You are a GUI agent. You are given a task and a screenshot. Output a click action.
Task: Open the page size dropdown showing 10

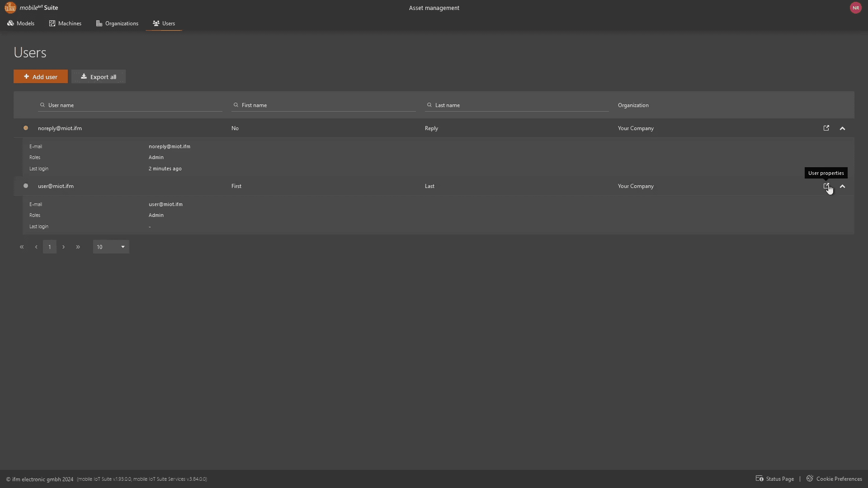tap(111, 247)
